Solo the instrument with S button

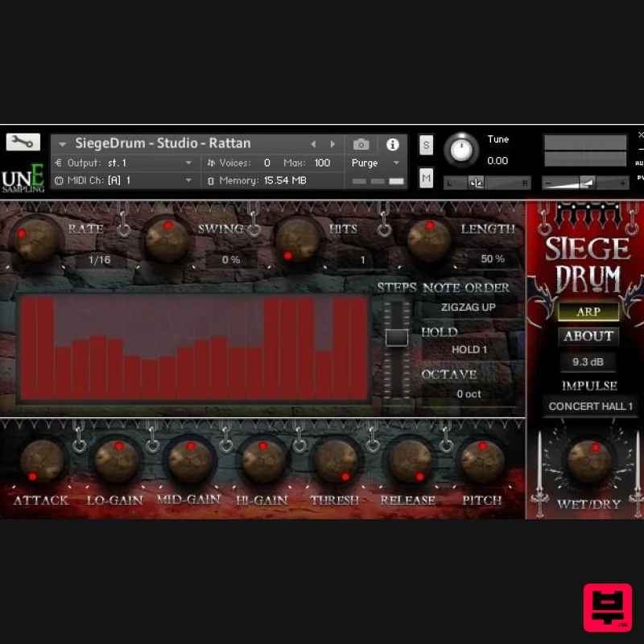426,145
